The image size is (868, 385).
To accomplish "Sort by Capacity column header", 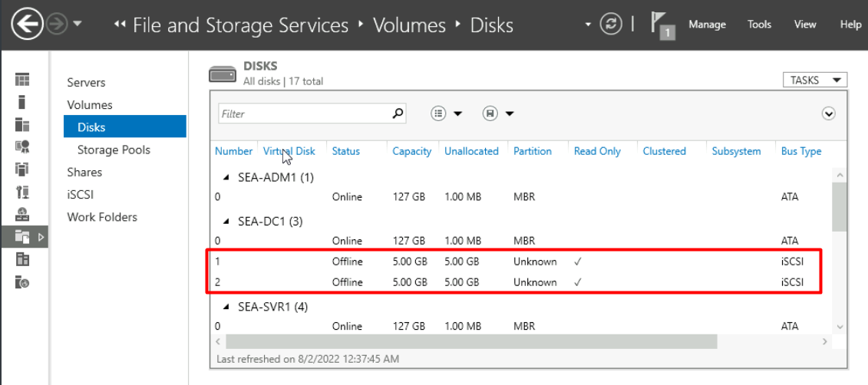I will coord(412,151).
